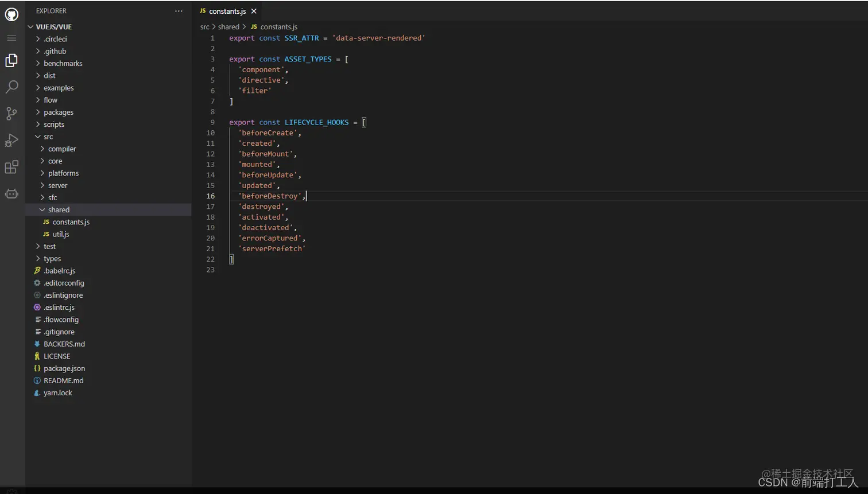
Task: Open the hamburger menu icon
Action: [11, 38]
